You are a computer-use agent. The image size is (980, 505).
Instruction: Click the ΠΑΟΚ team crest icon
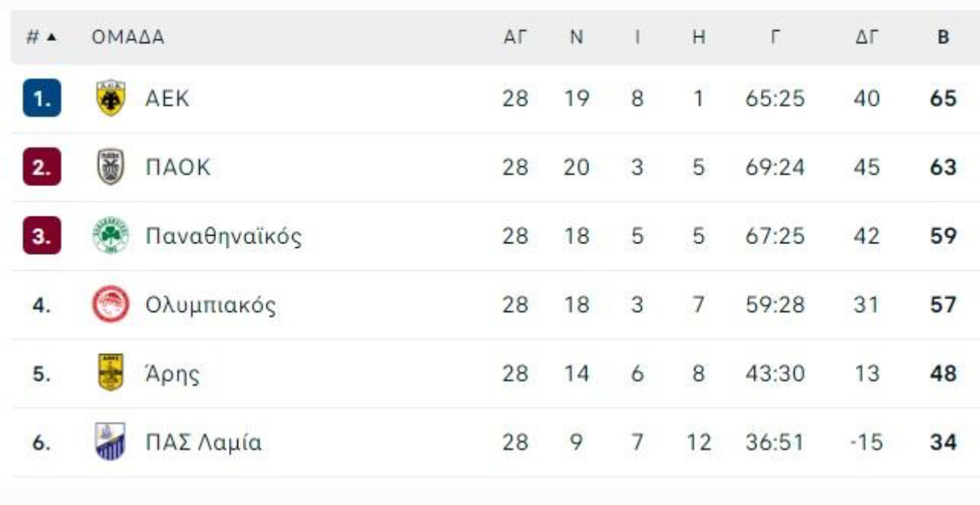[x=111, y=167]
